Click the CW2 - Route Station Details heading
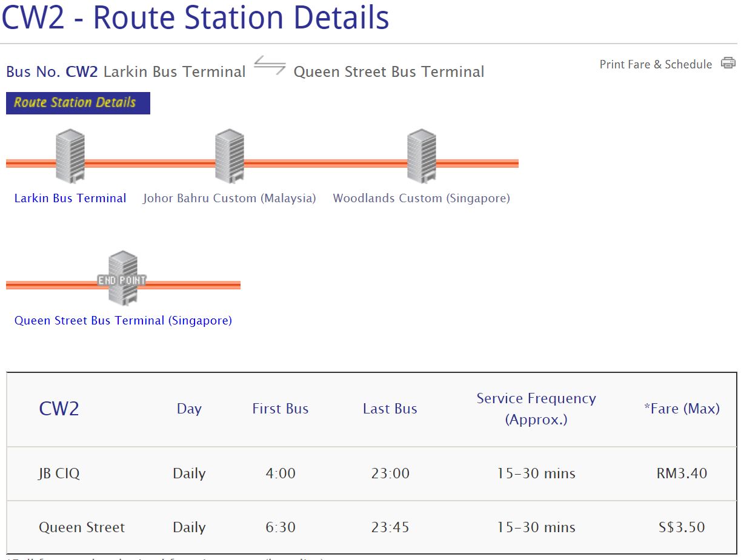Screen dimensions: 741x560 pos(195,18)
